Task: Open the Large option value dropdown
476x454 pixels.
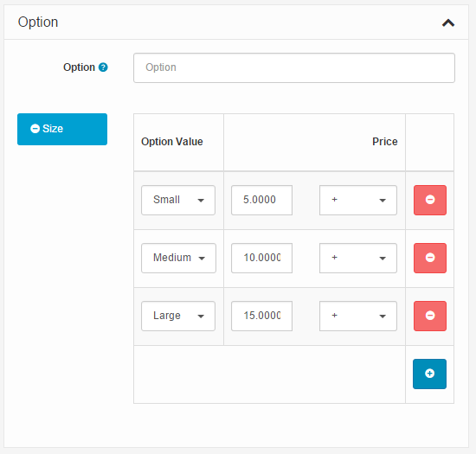Action: tap(178, 316)
